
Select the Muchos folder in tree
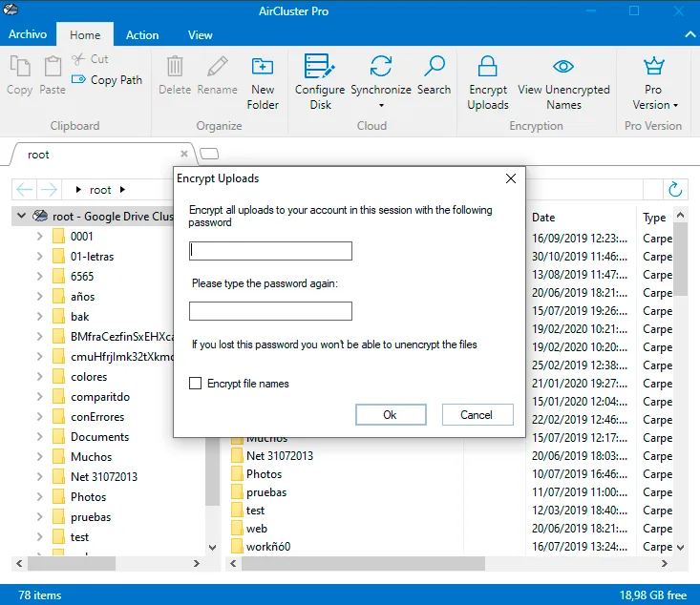[91, 456]
